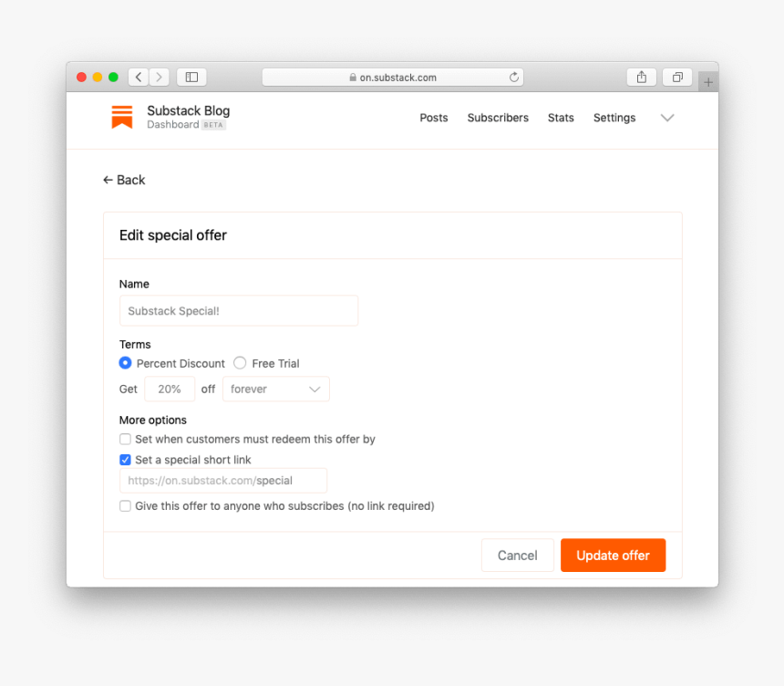Reload the page in address bar
Viewport: 784px width, 686px height.
[x=514, y=78]
